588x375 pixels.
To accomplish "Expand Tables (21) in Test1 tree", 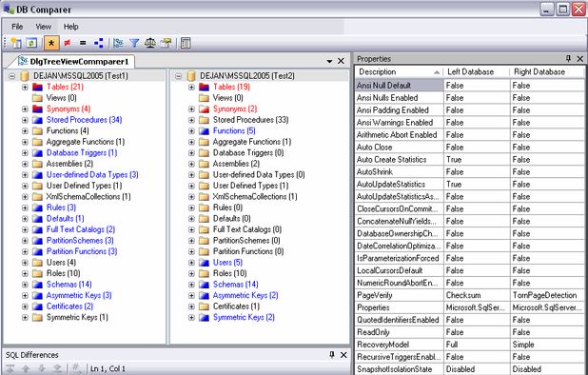I will tap(25, 87).
